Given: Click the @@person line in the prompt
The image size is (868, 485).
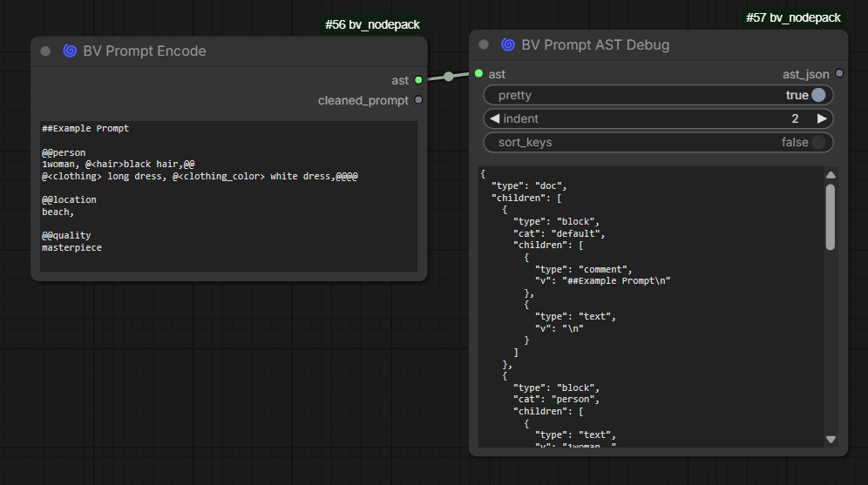Looking at the screenshot, I should (x=64, y=152).
